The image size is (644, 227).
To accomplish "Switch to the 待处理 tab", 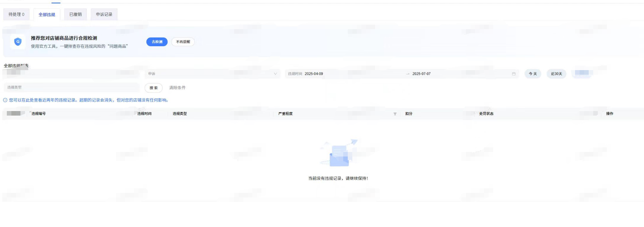I will click(x=16, y=14).
